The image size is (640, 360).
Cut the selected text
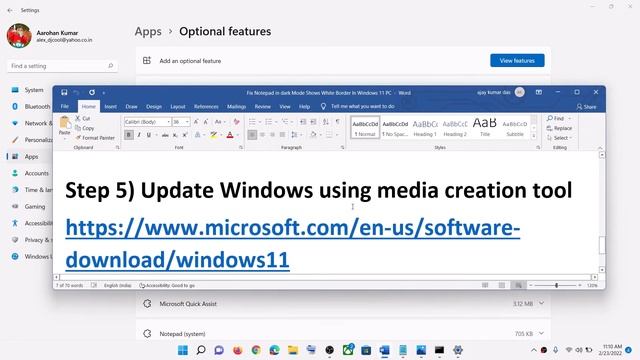[x=82, y=118]
